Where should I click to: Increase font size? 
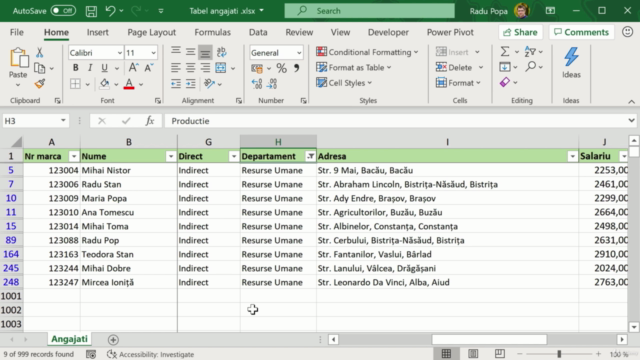(133, 68)
